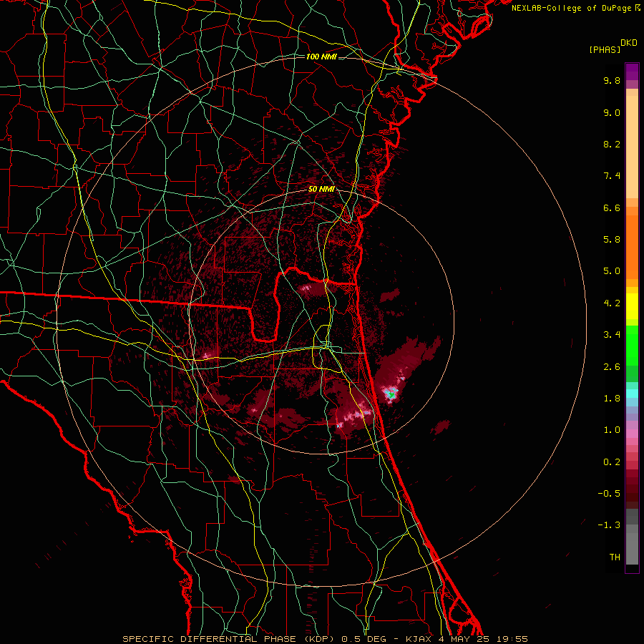Viewport: 644px width, 644px height.
Task: Click the 1.8 legend value
Action: pyautogui.click(x=612, y=399)
